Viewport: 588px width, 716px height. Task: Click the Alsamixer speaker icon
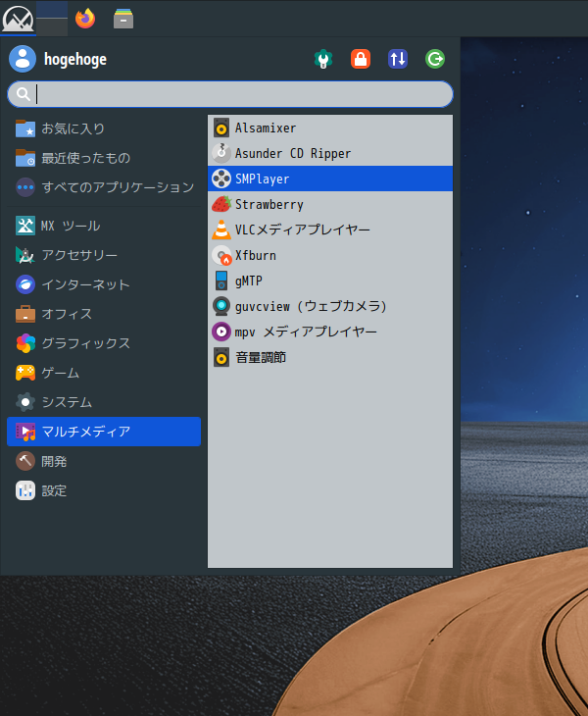[x=221, y=128]
